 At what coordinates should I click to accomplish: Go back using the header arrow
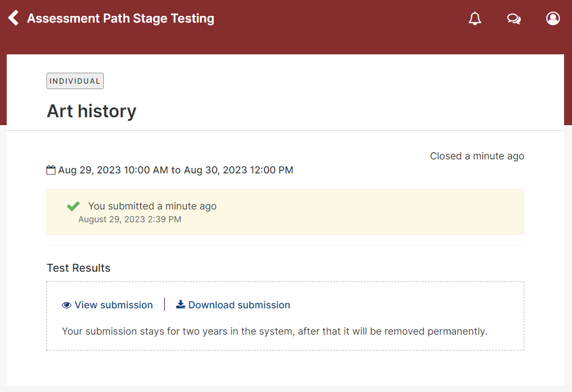pos(13,18)
